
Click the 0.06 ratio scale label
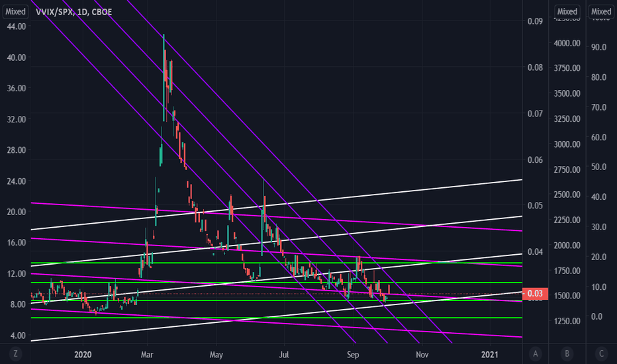[x=535, y=159]
